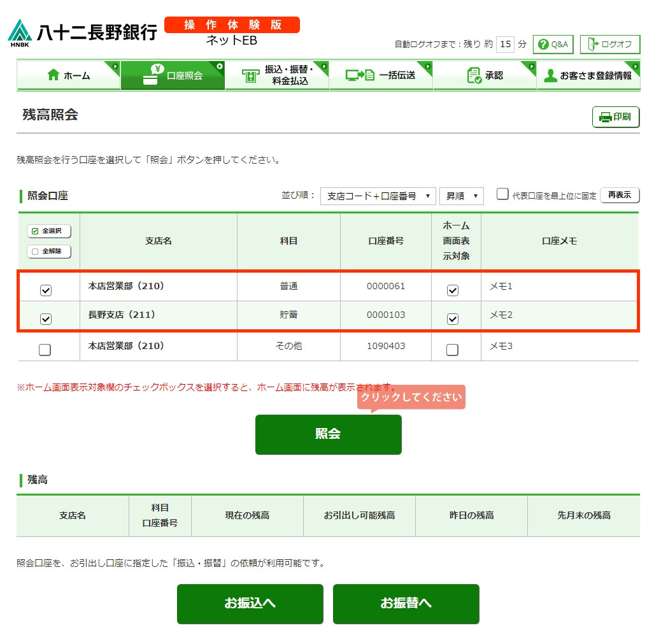
Task: Open 支店コード+口座番号 sort dropdown
Action: (378, 196)
